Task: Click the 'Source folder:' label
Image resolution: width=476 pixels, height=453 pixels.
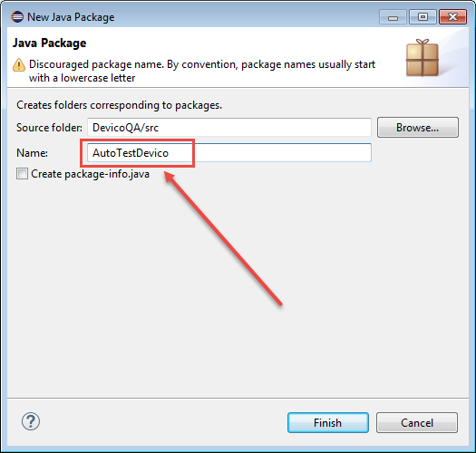Action: 49,128
